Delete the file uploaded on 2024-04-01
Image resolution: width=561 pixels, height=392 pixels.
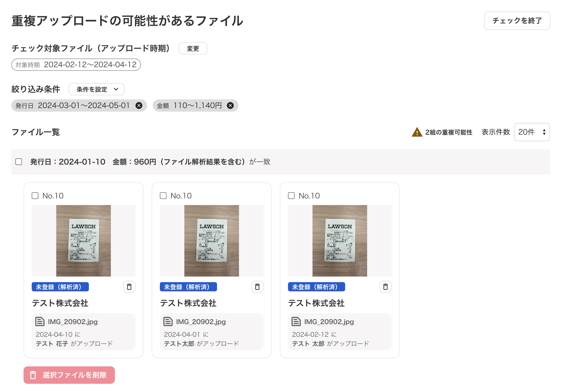tap(257, 287)
